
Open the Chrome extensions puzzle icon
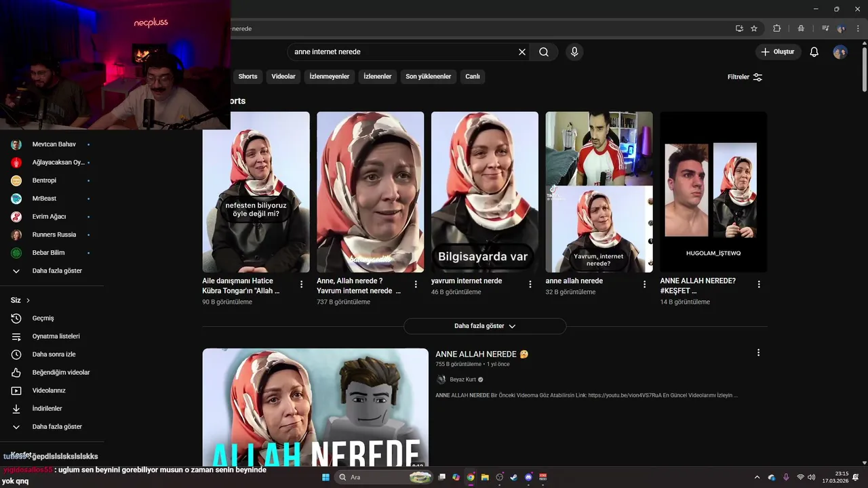click(x=777, y=28)
